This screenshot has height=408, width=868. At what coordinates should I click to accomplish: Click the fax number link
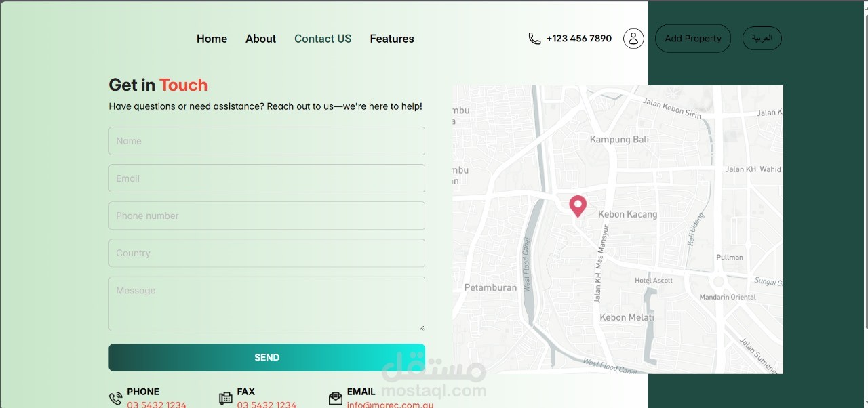(x=267, y=405)
